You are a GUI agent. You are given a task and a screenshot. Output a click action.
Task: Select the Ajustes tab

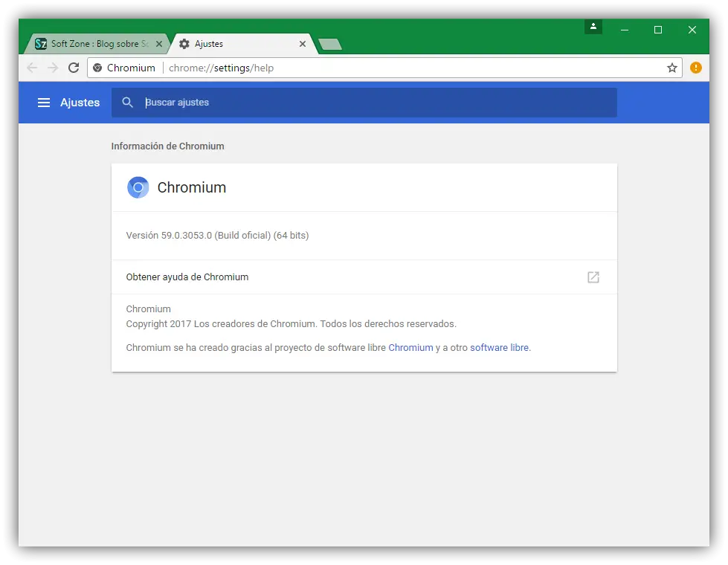(243, 44)
